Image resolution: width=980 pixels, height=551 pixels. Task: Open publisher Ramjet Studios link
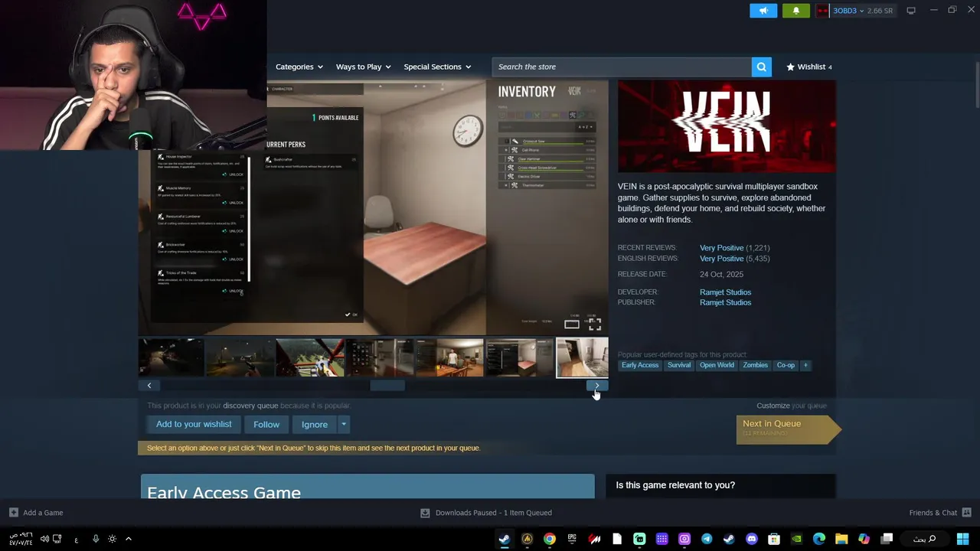click(725, 302)
